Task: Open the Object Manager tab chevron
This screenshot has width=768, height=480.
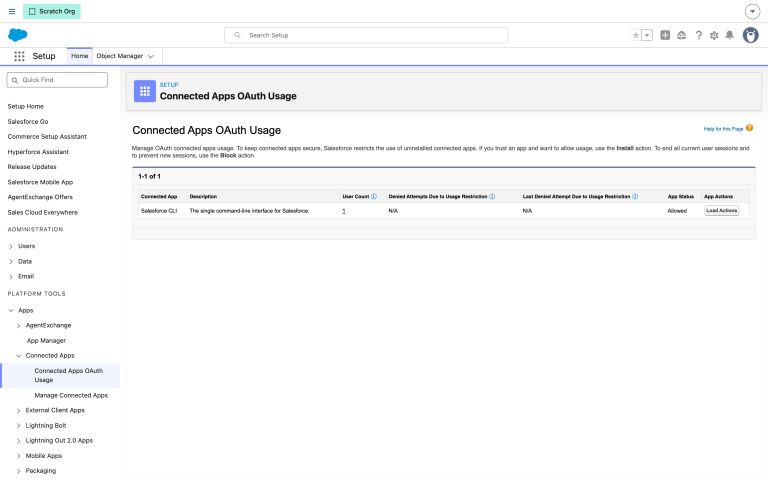Action: tap(151, 56)
